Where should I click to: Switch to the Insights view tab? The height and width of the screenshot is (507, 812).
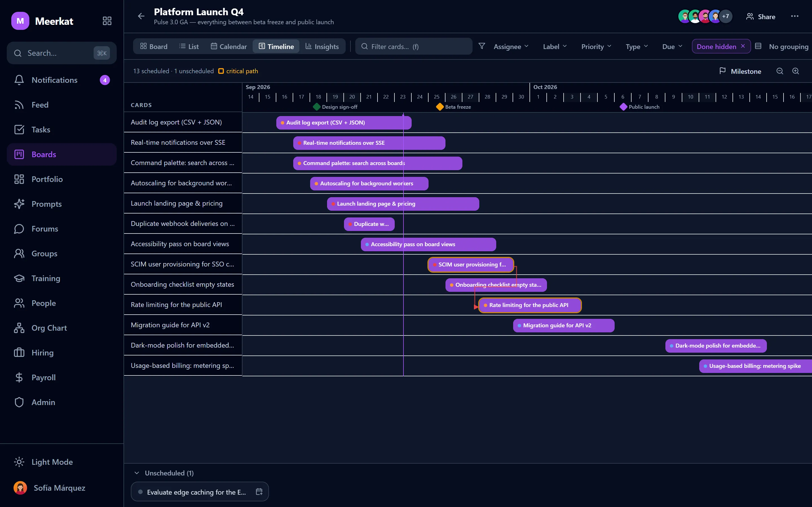click(x=322, y=46)
